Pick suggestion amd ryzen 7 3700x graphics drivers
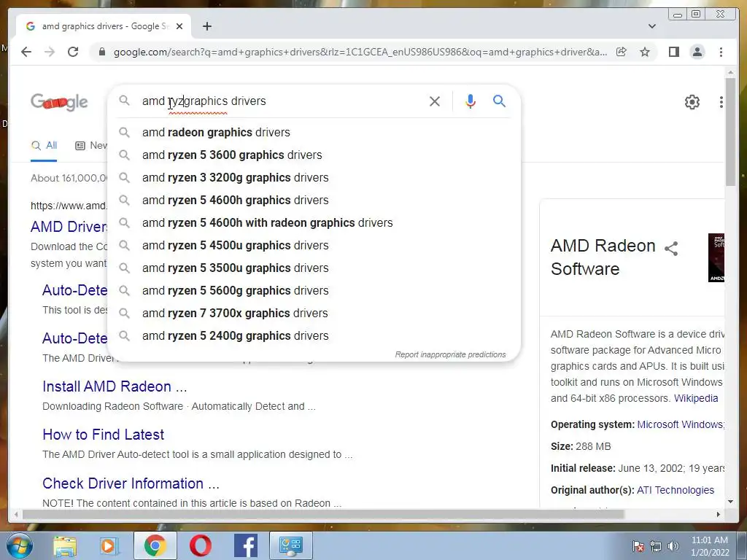This screenshot has width=747, height=560. 314,314
